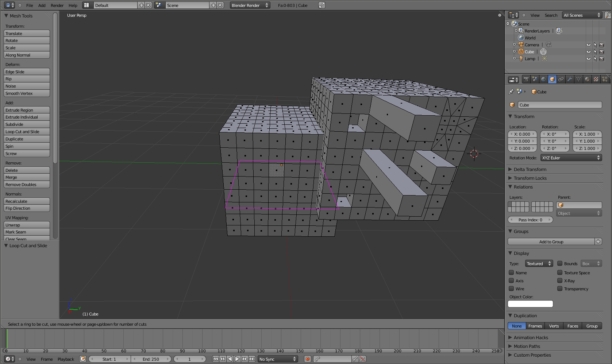Viewport: 612px width, 364px height.
Task: Jump to the last frame in timeline
Action: click(252, 359)
